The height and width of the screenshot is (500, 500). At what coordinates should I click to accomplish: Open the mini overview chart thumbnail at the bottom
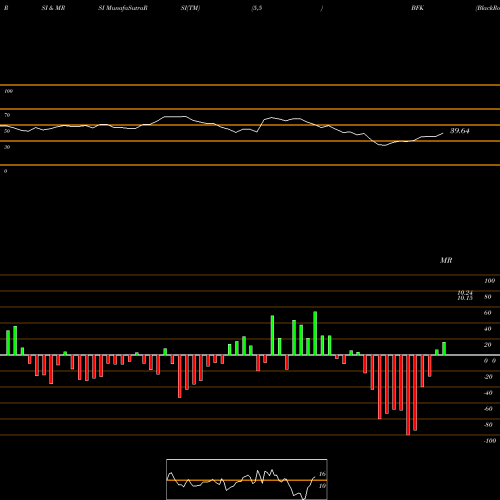tap(247, 479)
